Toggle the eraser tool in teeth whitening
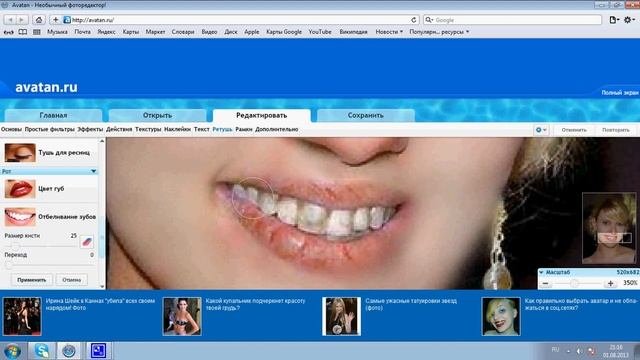This screenshot has height=360, width=640. (87, 242)
